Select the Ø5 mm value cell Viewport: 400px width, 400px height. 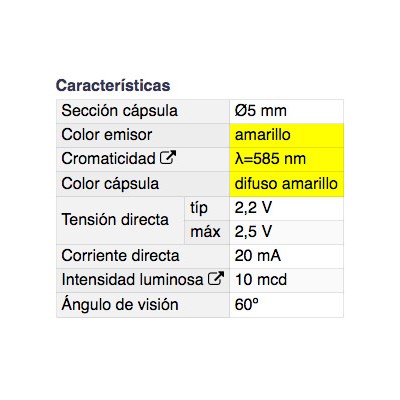[x=287, y=111]
